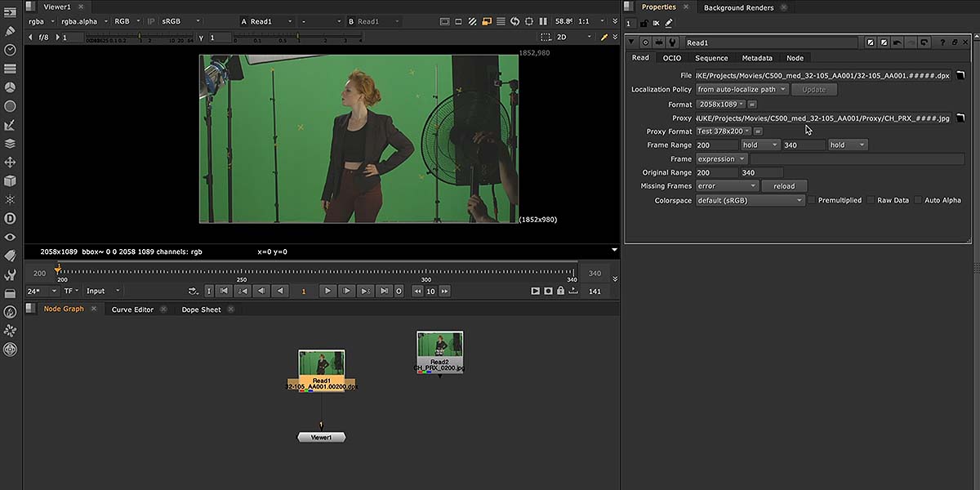Image resolution: width=980 pixels, height=490 pixels.
Task: Toggle the loop mode O button
Action: point(399,291)
